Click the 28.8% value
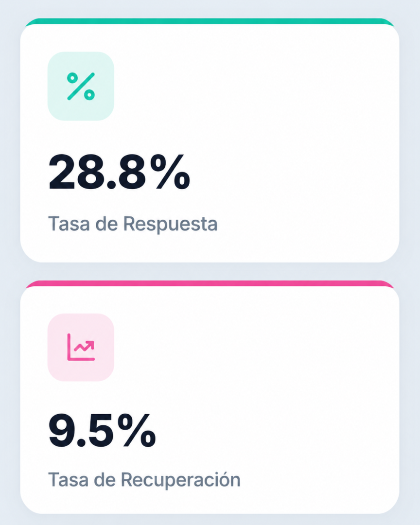Screen dimensions: 420x525 pos(119,172)
